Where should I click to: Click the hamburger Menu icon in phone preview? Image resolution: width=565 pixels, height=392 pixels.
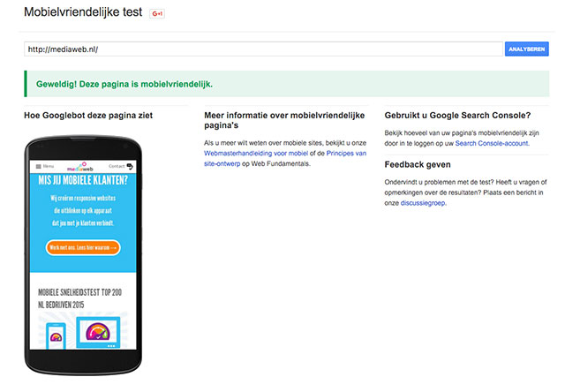[39, 167]
